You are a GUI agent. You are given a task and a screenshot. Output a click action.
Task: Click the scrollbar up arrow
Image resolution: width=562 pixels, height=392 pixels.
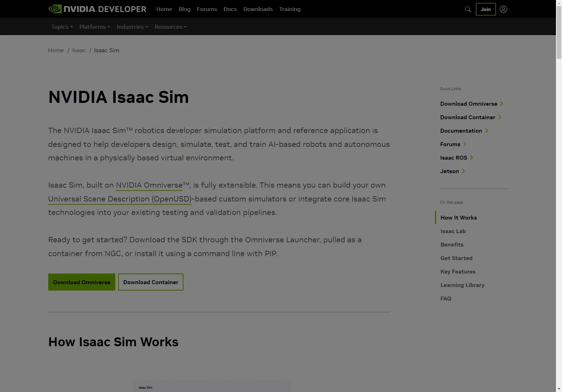pyautogui.click(x=559, y=3)
